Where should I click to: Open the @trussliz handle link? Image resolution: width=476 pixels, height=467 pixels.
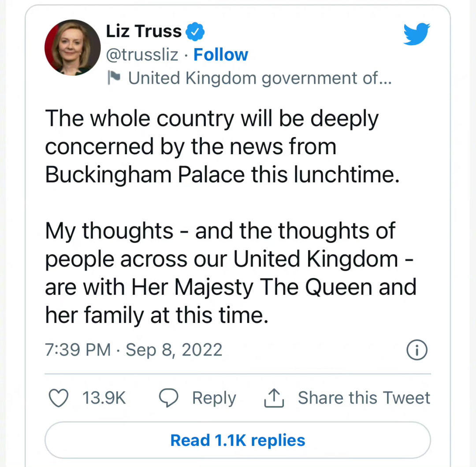[x=142, y=55]
